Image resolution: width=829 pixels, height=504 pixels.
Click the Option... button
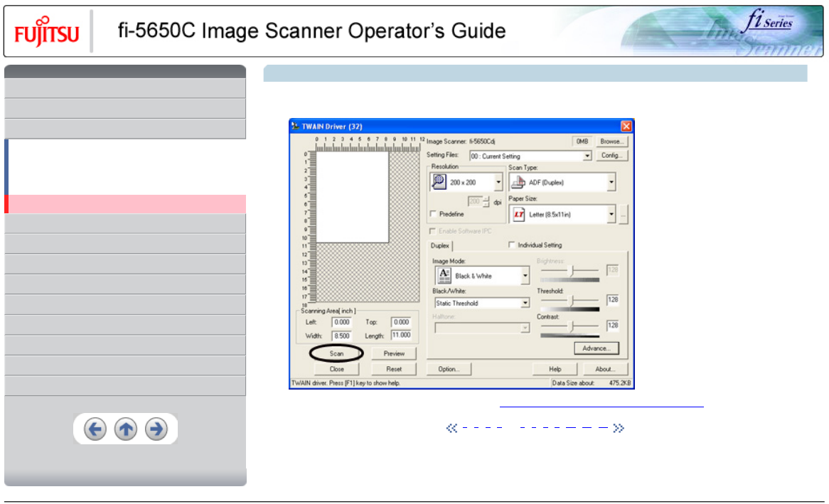pos(449,369)
